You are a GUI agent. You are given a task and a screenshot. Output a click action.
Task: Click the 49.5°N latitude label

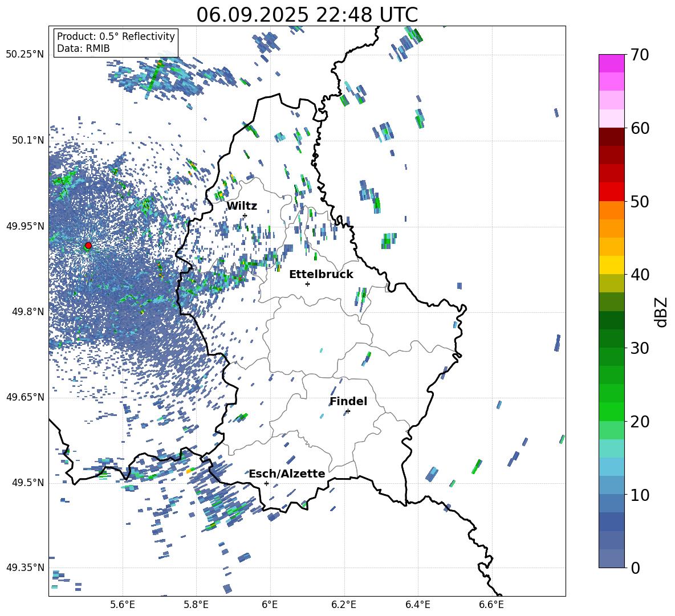click(28, 483)
